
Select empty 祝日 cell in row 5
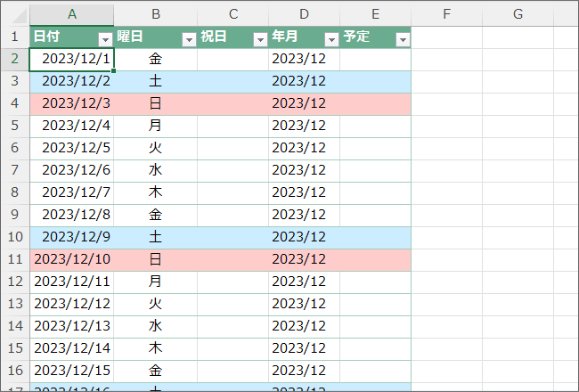233,126
